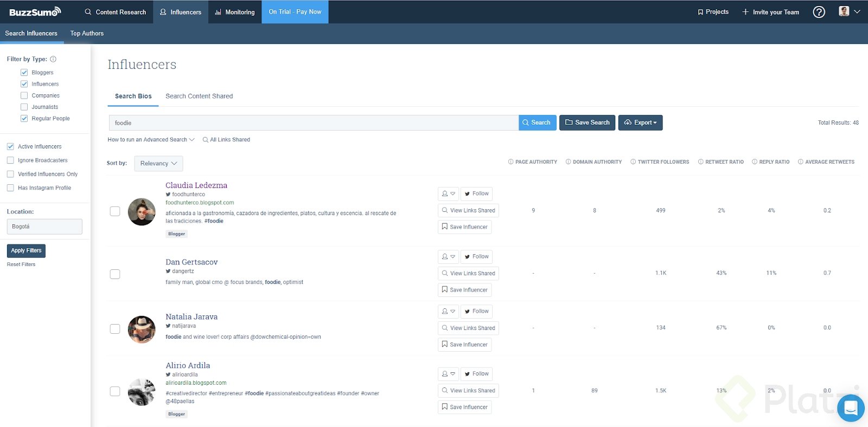Image resolution: width=868 pixels, height=427 pixels.
Task: Enable the Companies filter checkbox
Action: click(24, 95)
